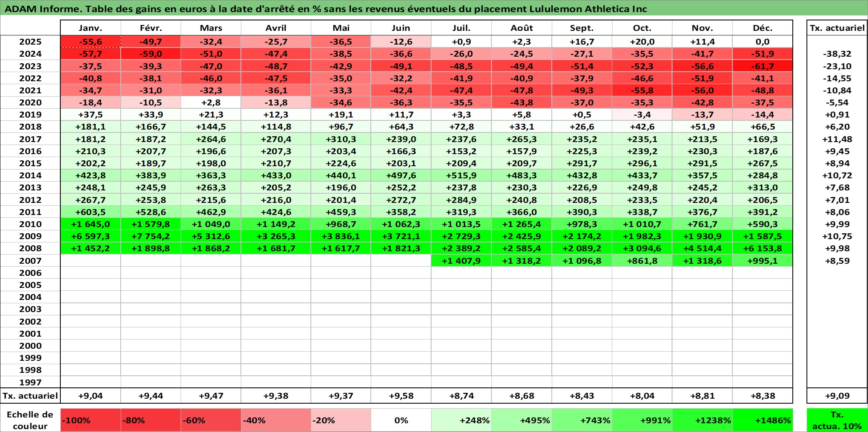Screen dimensions: 868x432
Task: Select cell with value +3 094,6
Action: pyautogui.click(x=642, y=248)
